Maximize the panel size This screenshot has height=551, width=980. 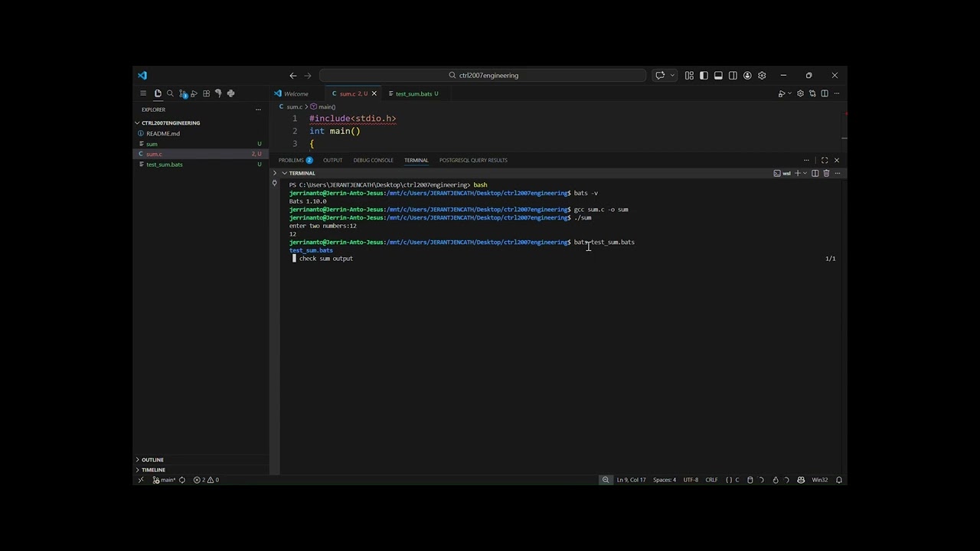click(825, 160)
